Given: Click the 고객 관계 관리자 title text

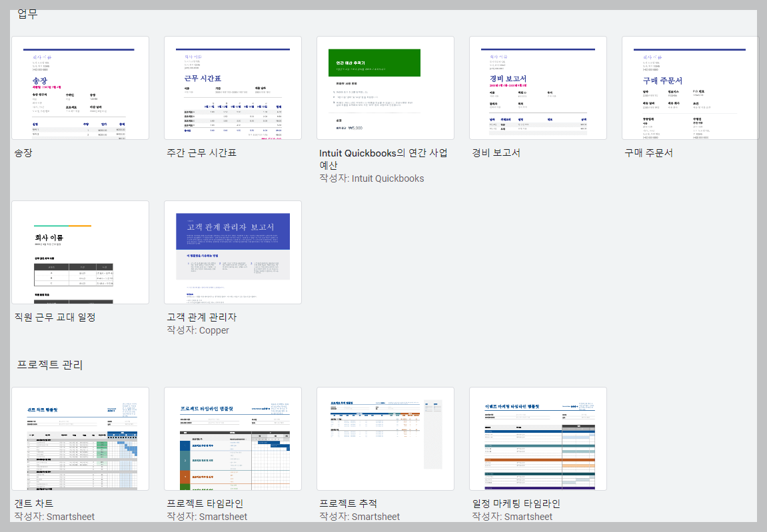Looking at the screenshot, I should [x=207, y=316].
